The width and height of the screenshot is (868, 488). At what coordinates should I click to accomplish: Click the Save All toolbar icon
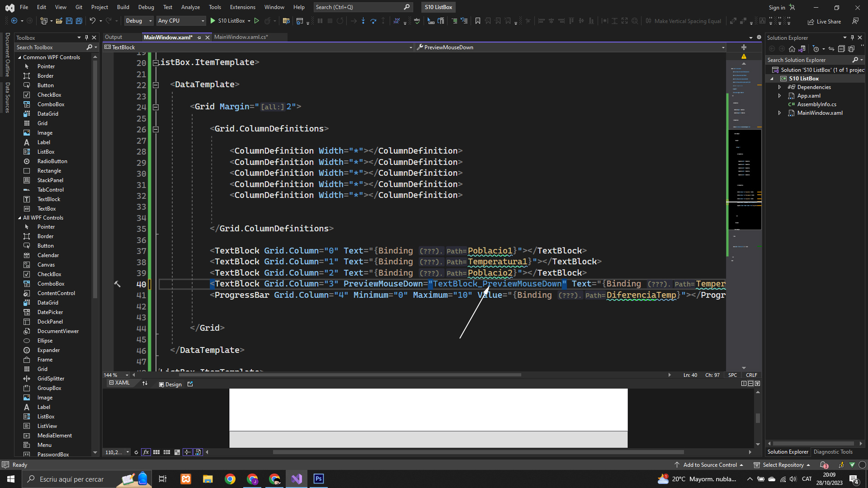(79, 21)
